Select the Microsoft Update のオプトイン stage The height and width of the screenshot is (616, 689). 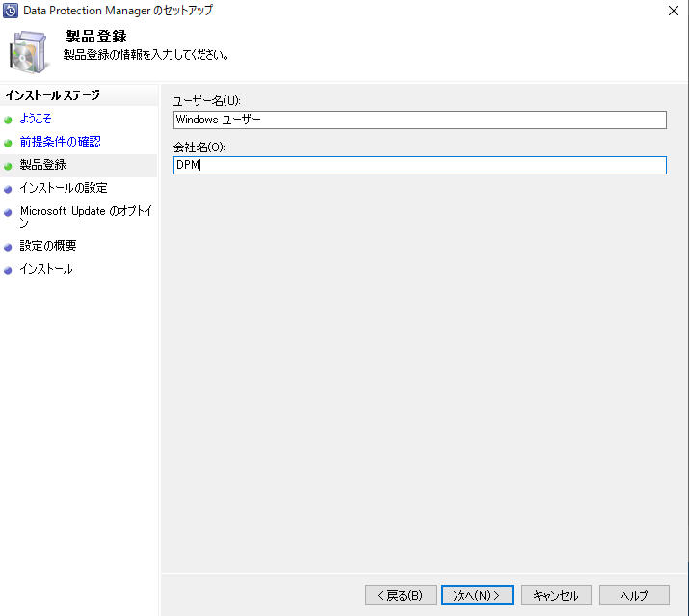[x=86, y=216]
